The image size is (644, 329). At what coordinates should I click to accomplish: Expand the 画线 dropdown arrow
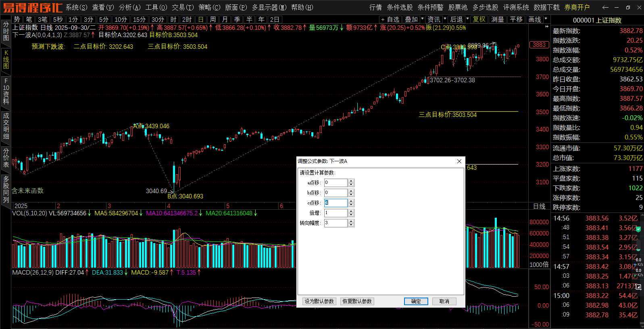(x=546, y=19)
